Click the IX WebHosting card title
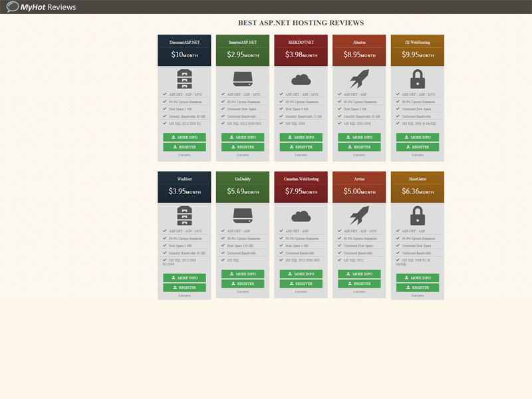The height and width of the screenshot is (399, 532). 418,43
